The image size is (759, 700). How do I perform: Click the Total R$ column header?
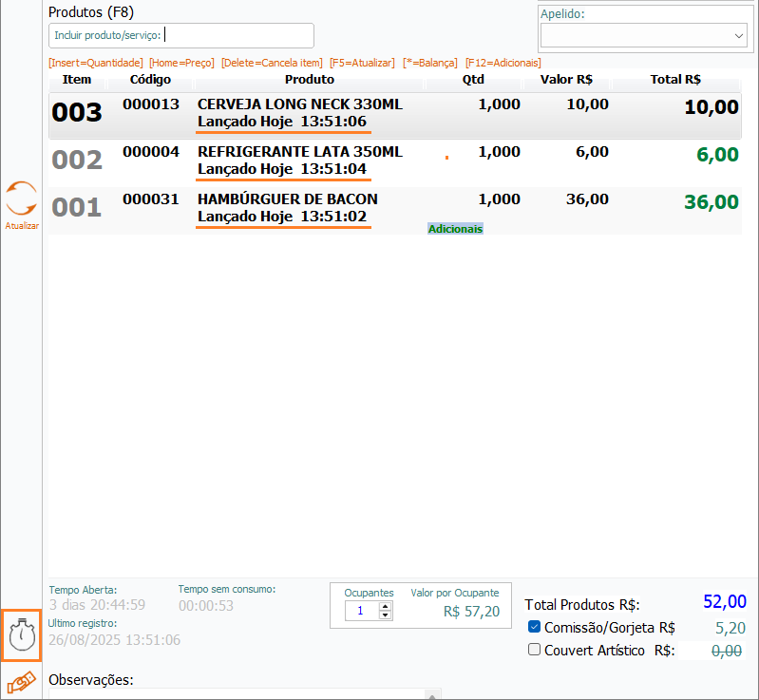675,80
